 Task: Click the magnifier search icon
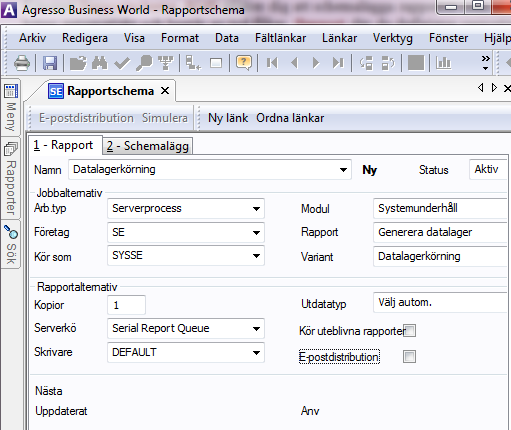[x=144, y=63]
